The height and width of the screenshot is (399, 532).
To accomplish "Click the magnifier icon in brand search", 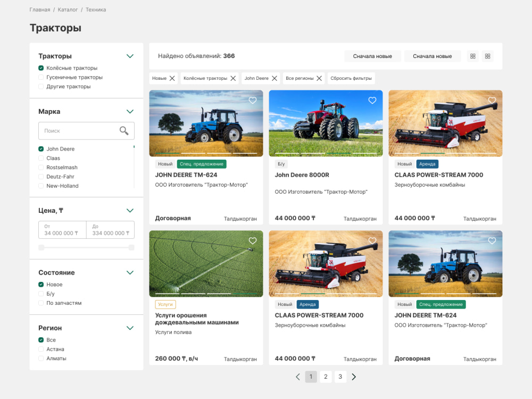I will (124, 131).
